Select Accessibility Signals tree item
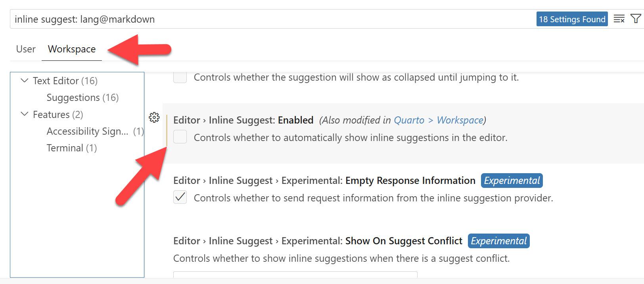644x284 pixels. (x=87, y=131)
